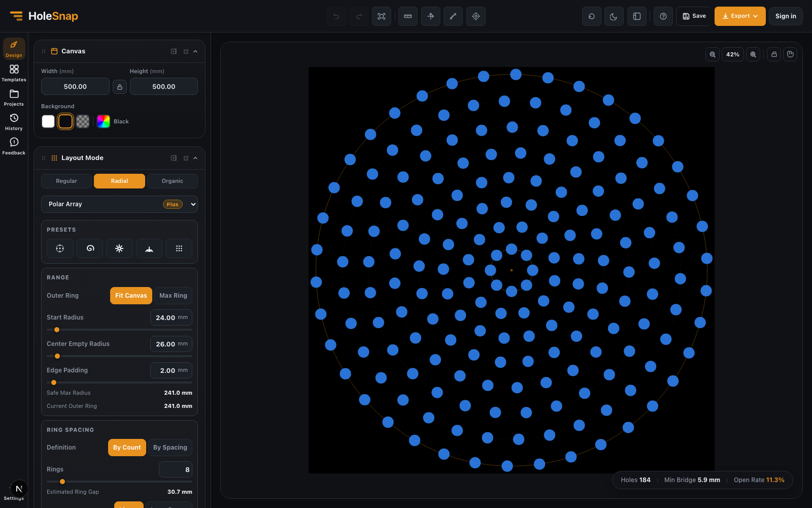Toggle the aspect ratio lock button
This screenshot has height=508, width=812.
120,87
